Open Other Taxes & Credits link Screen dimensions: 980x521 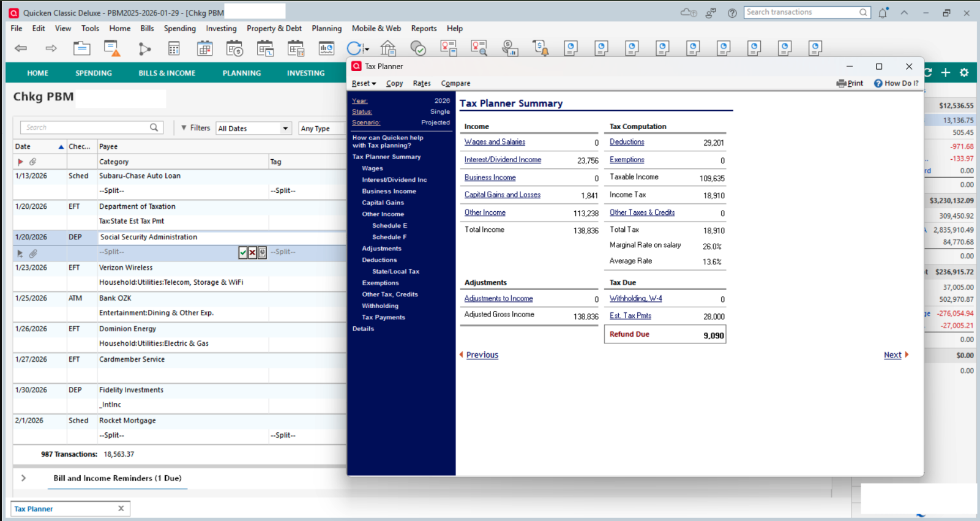pos(642,212)
